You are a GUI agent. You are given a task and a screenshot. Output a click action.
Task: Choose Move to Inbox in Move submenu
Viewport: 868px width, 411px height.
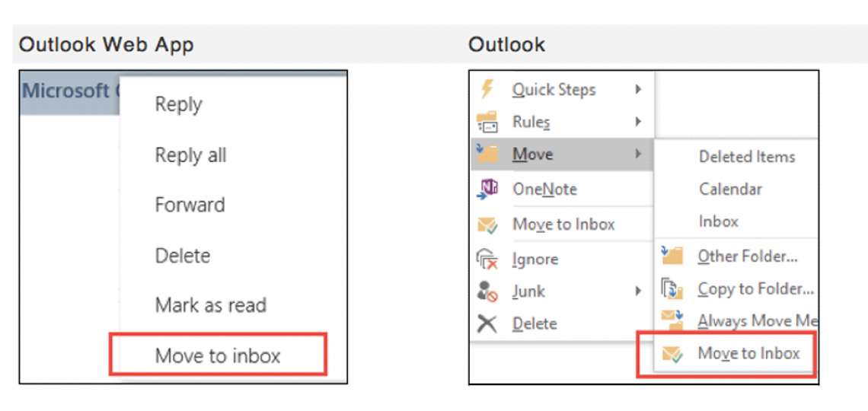pyautogui.click(x=749, y=353)
